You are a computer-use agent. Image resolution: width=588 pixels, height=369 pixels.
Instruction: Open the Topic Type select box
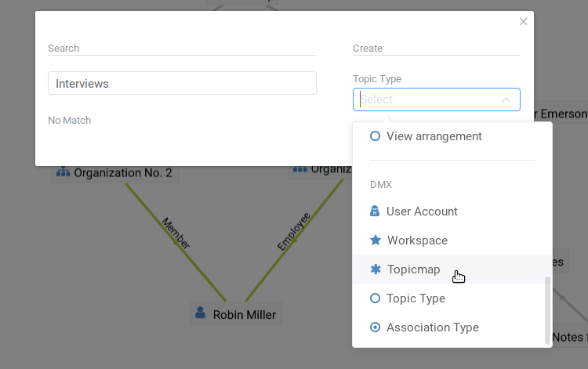[427, 99]
